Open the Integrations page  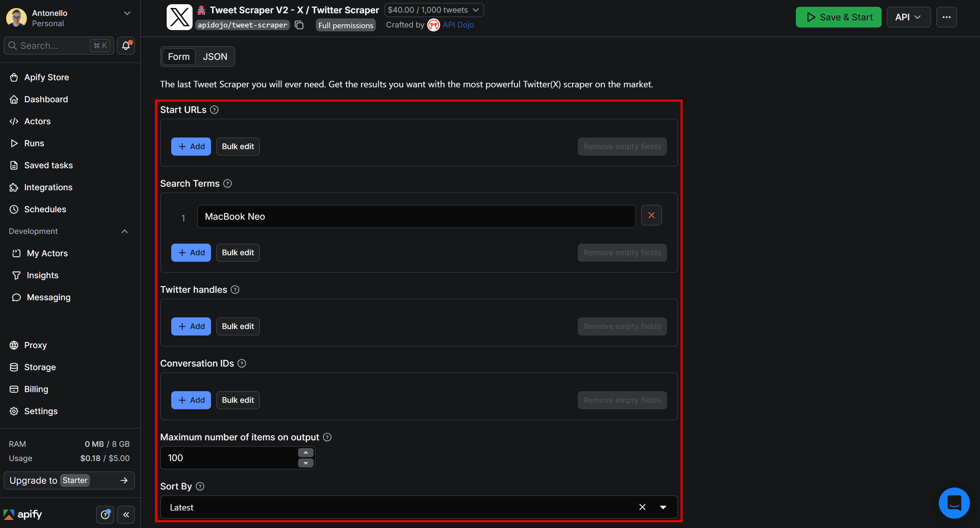point(48,187)
